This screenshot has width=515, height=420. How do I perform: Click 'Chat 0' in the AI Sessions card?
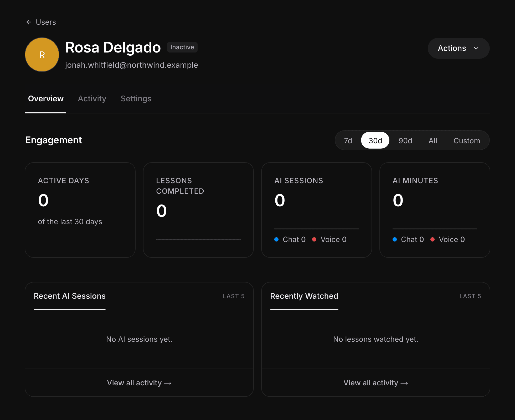tap(294, 239)
